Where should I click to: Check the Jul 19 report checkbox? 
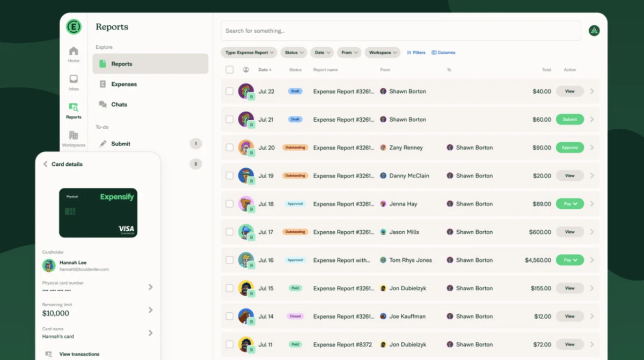[x=230, y=175]
